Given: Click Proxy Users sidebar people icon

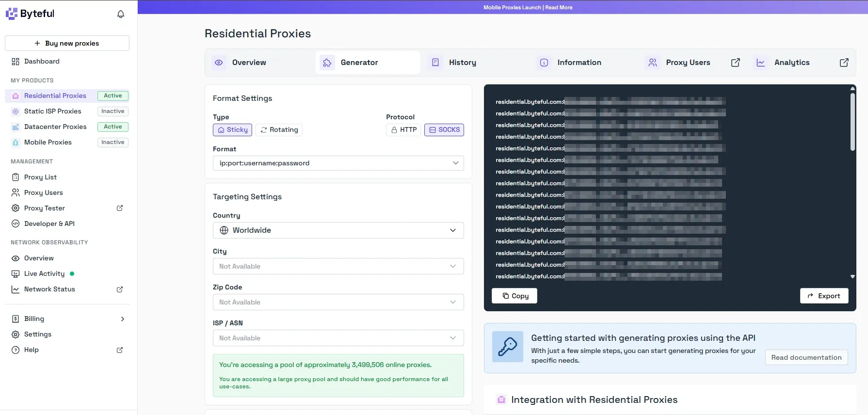Looking at the screenshot, I should click(16, 193).
